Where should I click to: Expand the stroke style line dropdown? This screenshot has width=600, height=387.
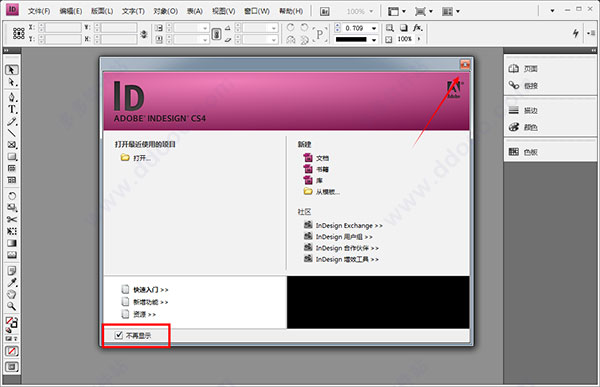374,39
